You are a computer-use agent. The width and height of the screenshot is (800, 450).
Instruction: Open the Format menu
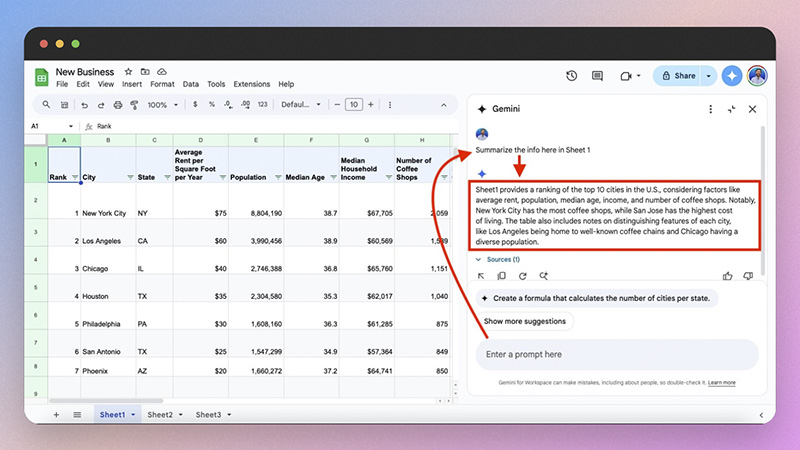click(x=162, y=84)
